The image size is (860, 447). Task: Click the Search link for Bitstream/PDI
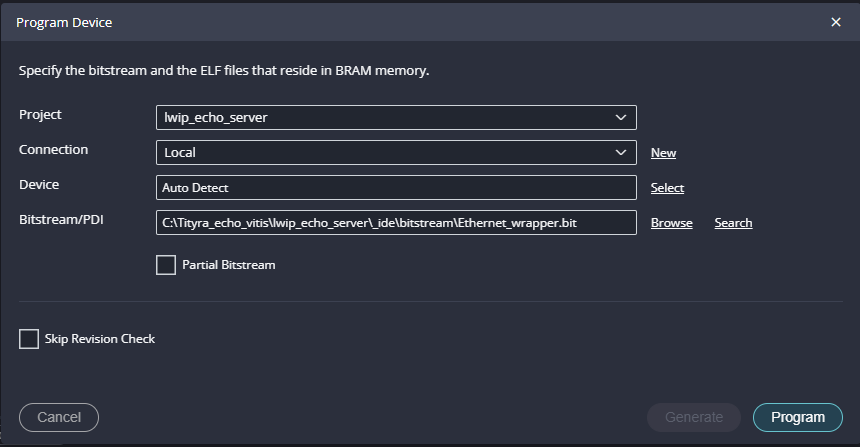[733, 223]
